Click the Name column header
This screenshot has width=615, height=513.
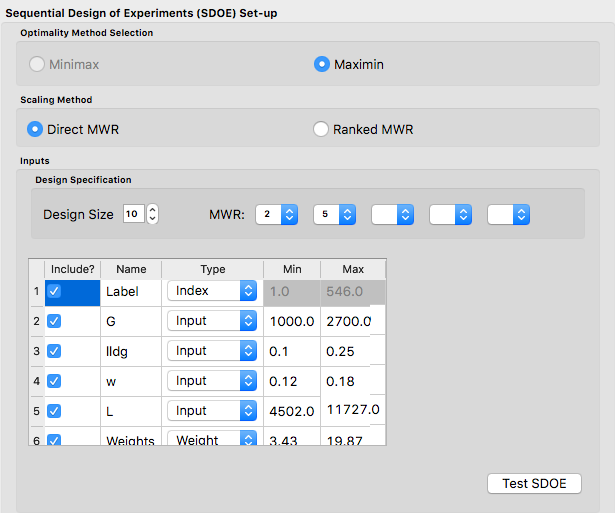pos(131,269)
